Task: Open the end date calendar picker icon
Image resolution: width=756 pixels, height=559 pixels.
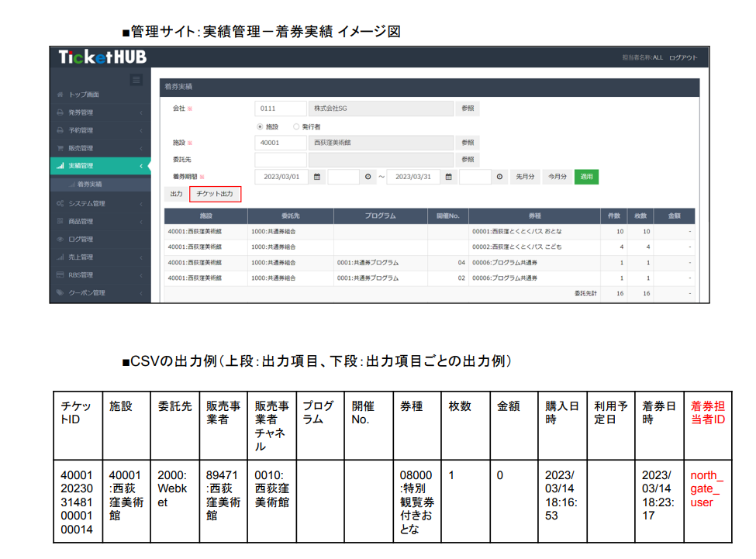Action: [448, 177]
